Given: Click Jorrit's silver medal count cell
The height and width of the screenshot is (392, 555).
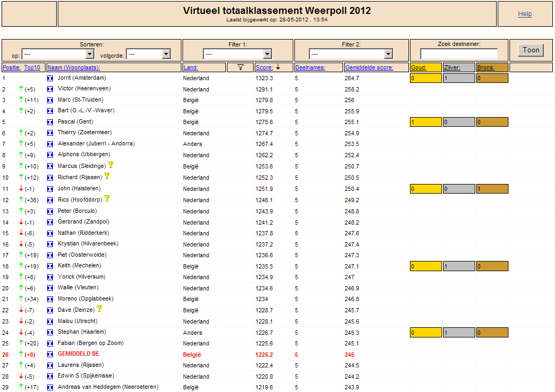Looking at the screenshot, I should (459, 78).
